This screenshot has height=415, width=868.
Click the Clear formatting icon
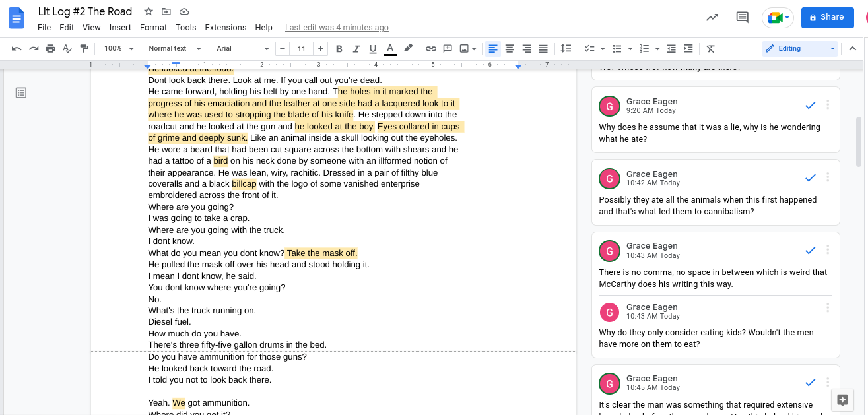coord(710,49)
